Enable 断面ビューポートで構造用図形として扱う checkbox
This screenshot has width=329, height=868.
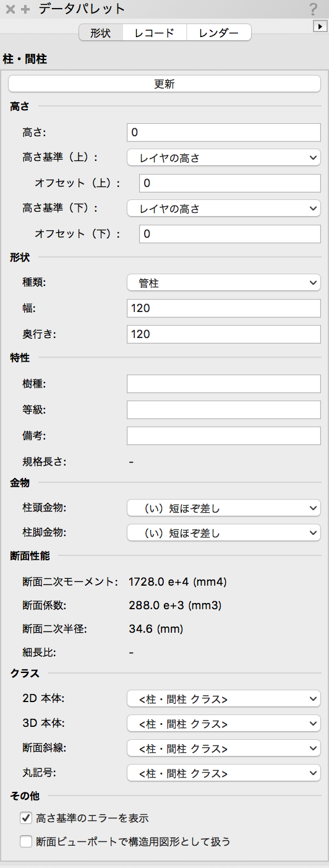tap(26, 841)
